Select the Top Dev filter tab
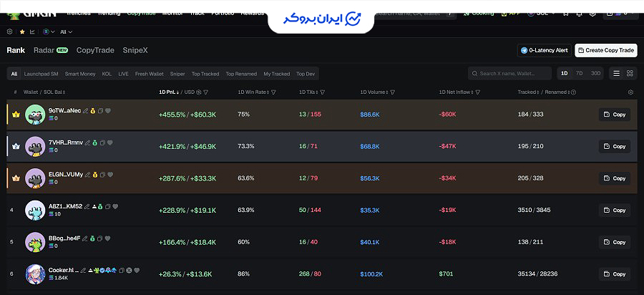644x295 pixels. [306, 74]
